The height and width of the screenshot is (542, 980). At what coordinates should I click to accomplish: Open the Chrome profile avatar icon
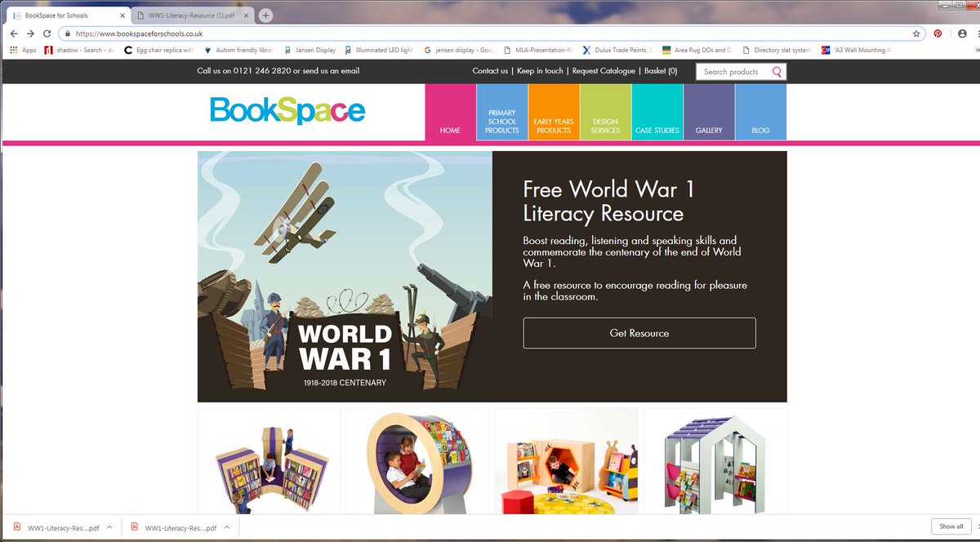[x=962, y=33]
